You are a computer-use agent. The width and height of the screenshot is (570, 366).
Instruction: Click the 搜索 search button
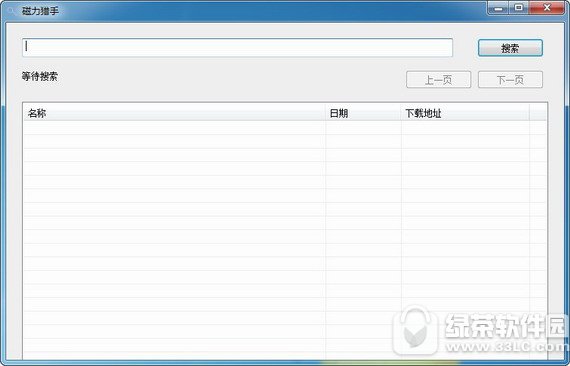[510, 48]
